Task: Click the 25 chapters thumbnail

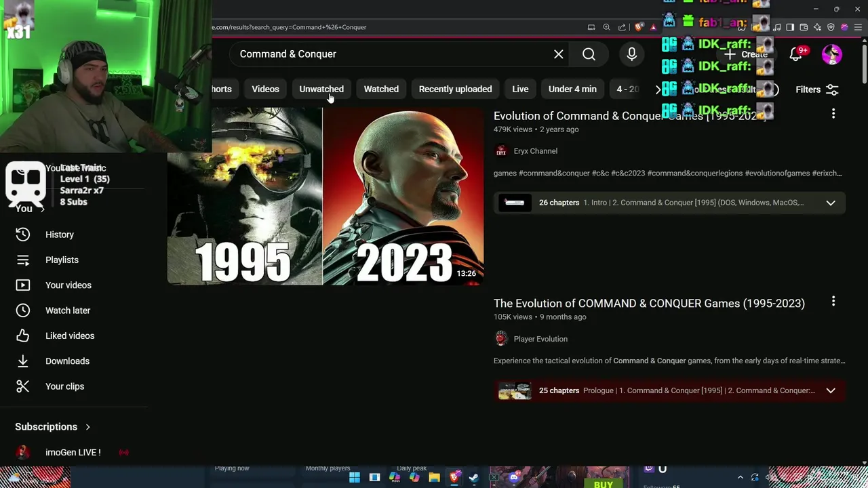Action: point(515,390)
